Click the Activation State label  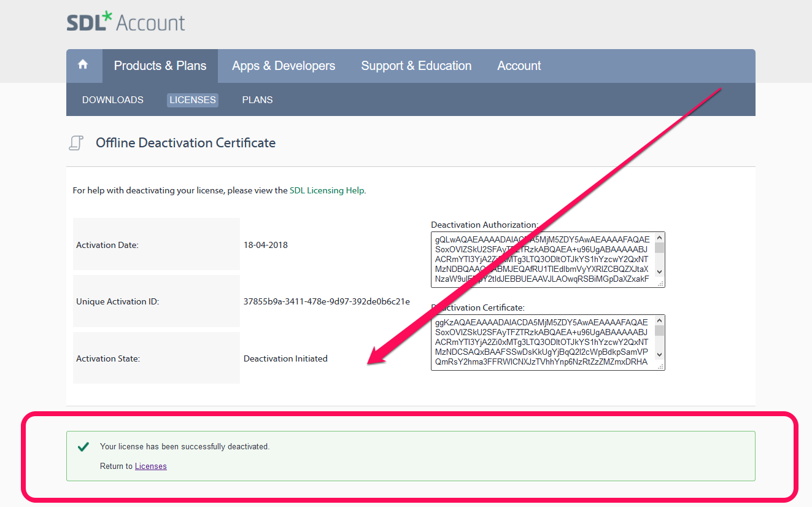tap(108, 358)
